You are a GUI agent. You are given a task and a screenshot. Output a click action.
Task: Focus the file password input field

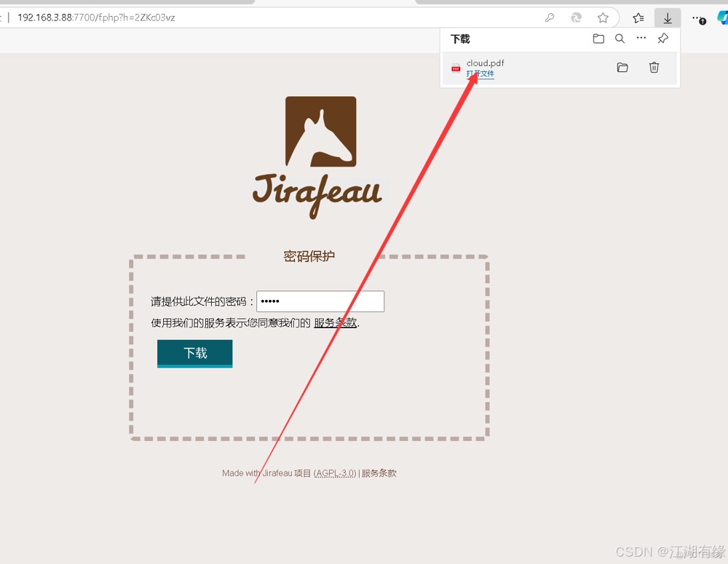[320, 301]
